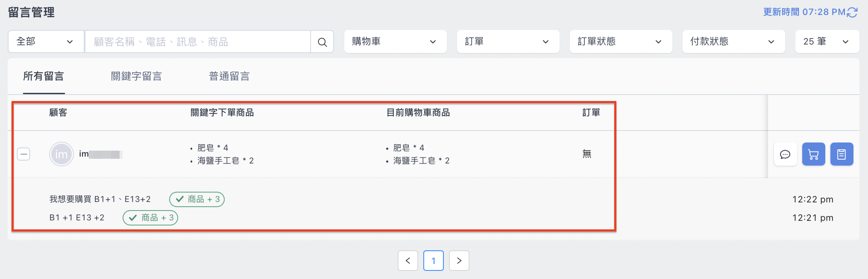Click the blue order document icon

842,154
